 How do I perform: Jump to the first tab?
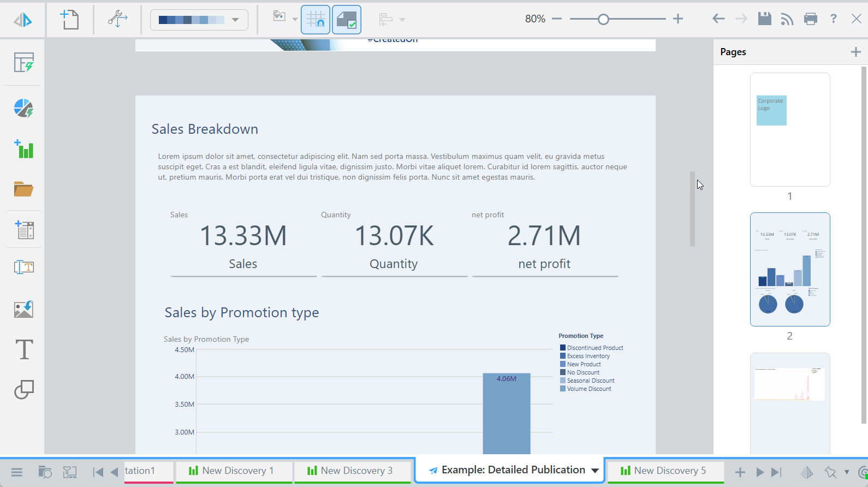(98, 472)
